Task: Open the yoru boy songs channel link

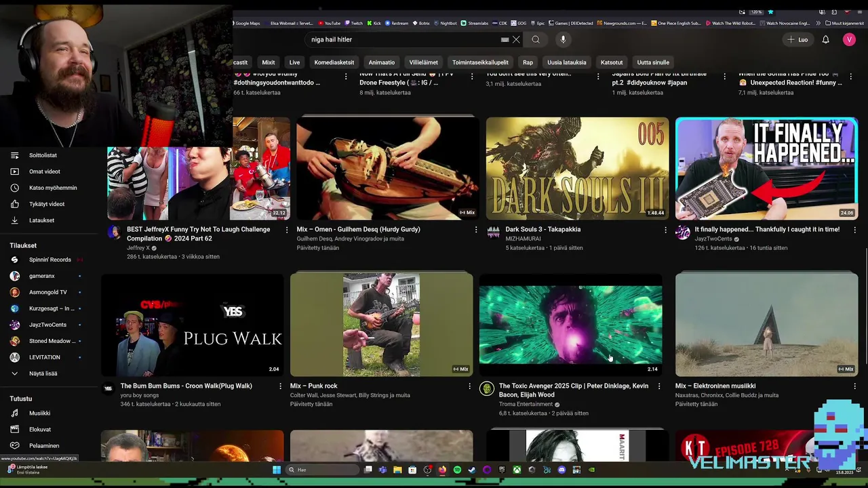Action: (140, 395)
